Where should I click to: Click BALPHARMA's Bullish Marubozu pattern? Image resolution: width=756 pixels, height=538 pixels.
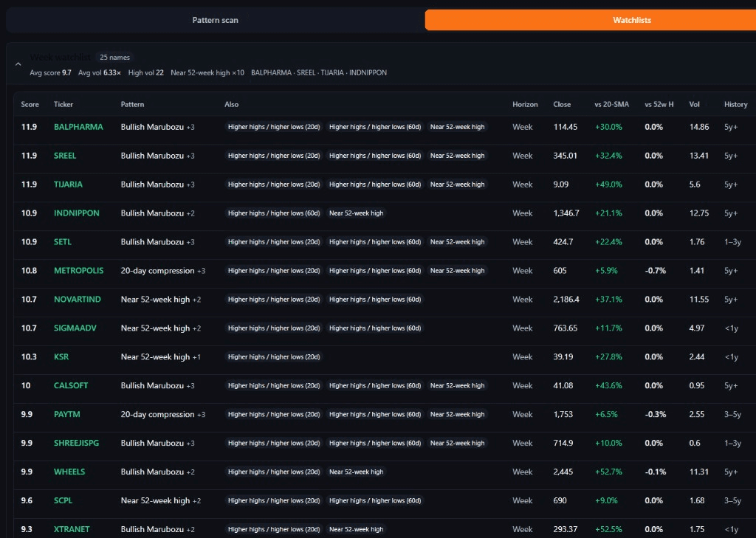(152, 127)
